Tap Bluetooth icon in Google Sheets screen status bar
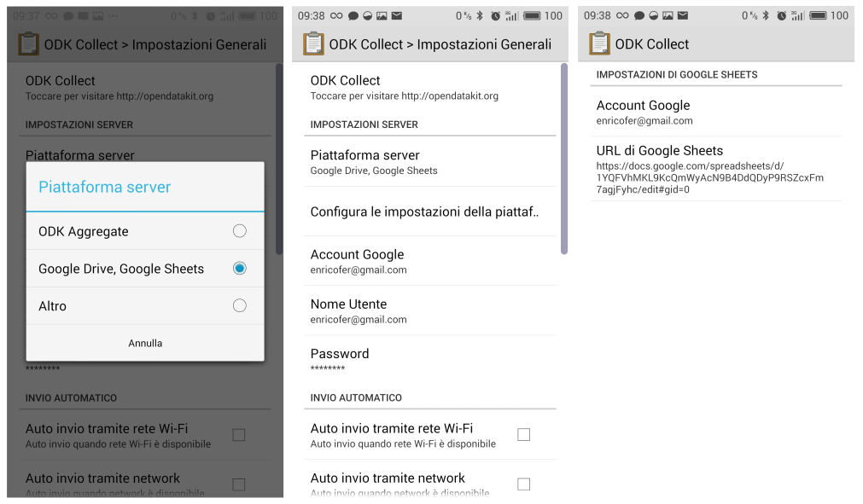863x504 pixels. [766, 16]
